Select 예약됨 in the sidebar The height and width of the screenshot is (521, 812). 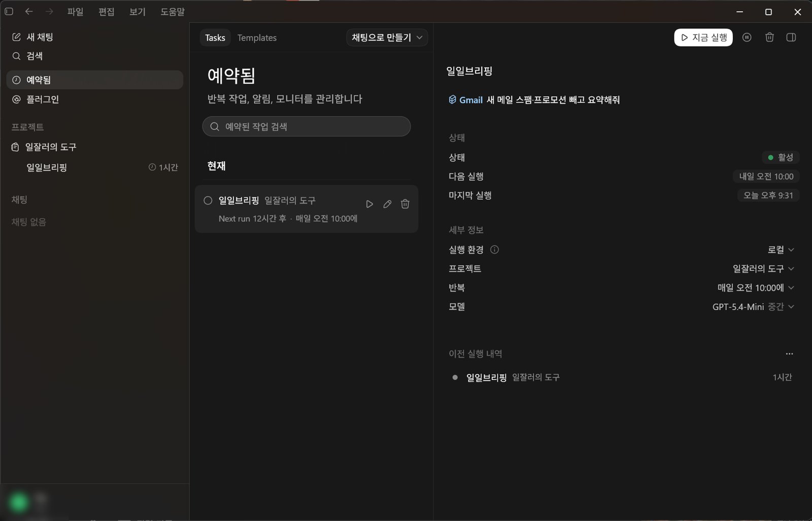94,80
